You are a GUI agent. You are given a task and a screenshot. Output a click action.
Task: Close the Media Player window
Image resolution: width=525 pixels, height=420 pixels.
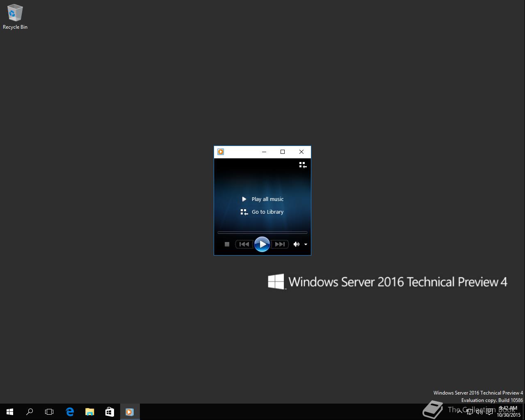point(301,152)
